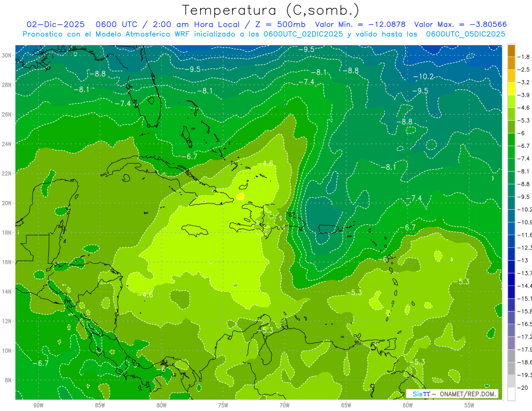Click the '-14.4' color legend label
532x411 pixels.
pyautogui.click(x=524, y=286)
